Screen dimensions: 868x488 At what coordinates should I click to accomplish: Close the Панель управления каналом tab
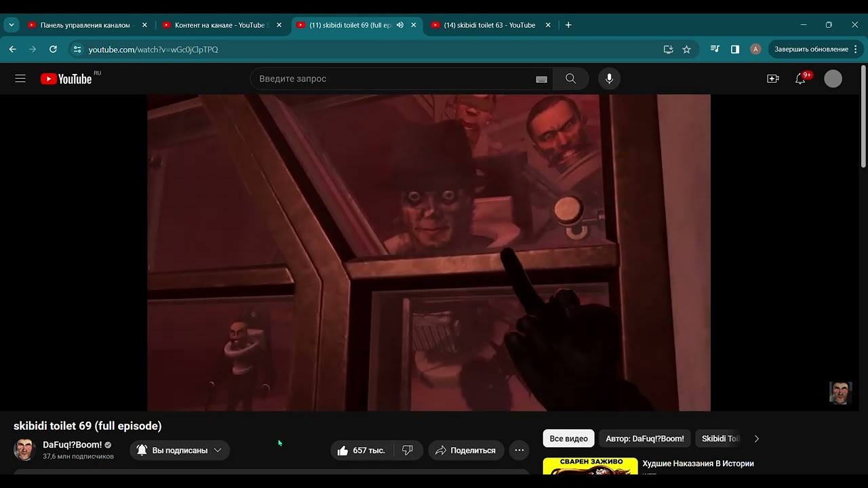(x=144, y=25)
